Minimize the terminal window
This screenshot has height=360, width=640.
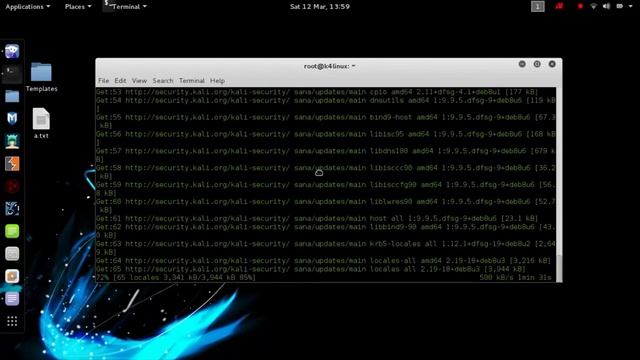point(522,64)
